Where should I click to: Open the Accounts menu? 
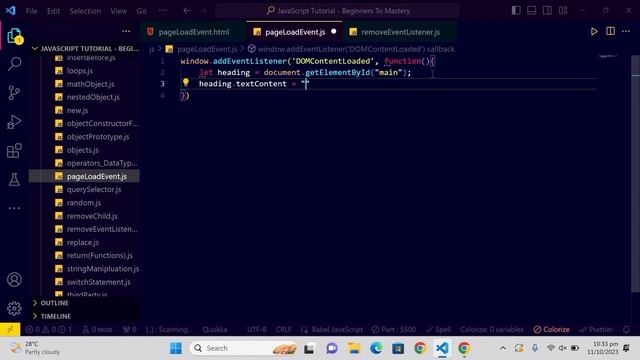[x=14, y=280]
